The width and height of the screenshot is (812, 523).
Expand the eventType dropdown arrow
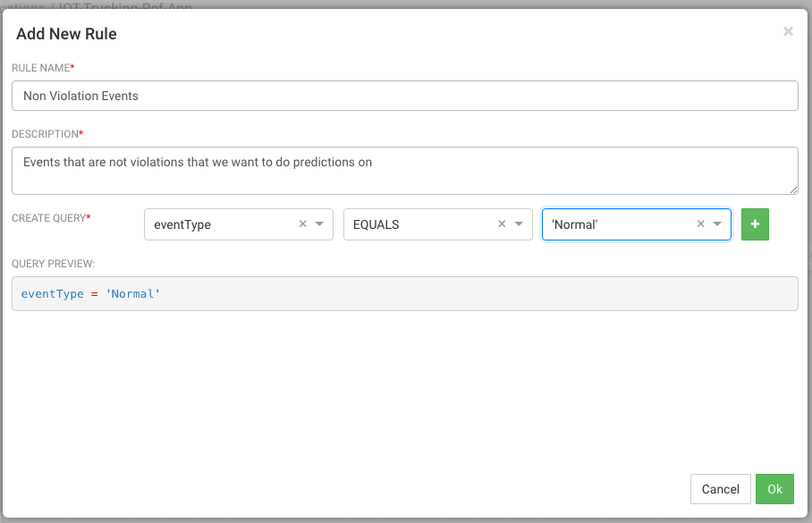tap(319, 224)
